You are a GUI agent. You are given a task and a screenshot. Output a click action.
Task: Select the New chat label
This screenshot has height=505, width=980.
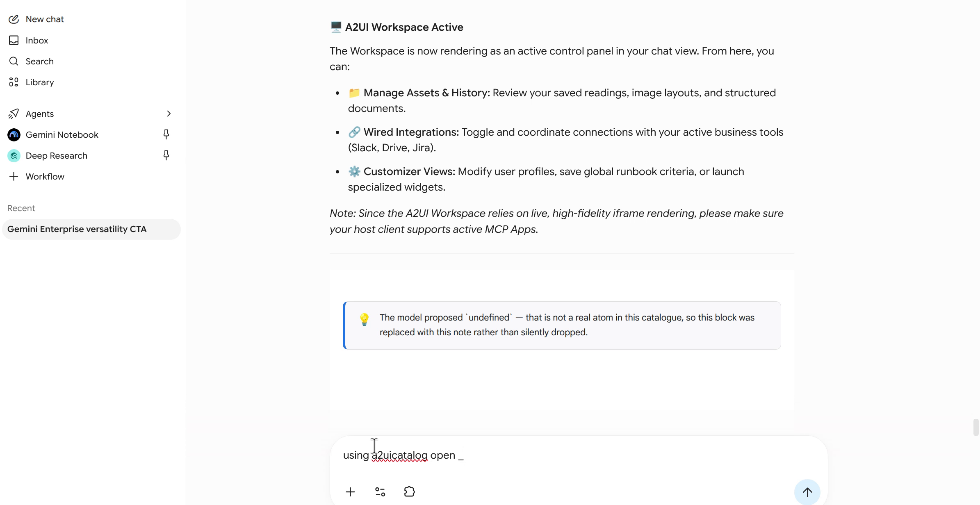pyautogui.click(x=45, y=19)
